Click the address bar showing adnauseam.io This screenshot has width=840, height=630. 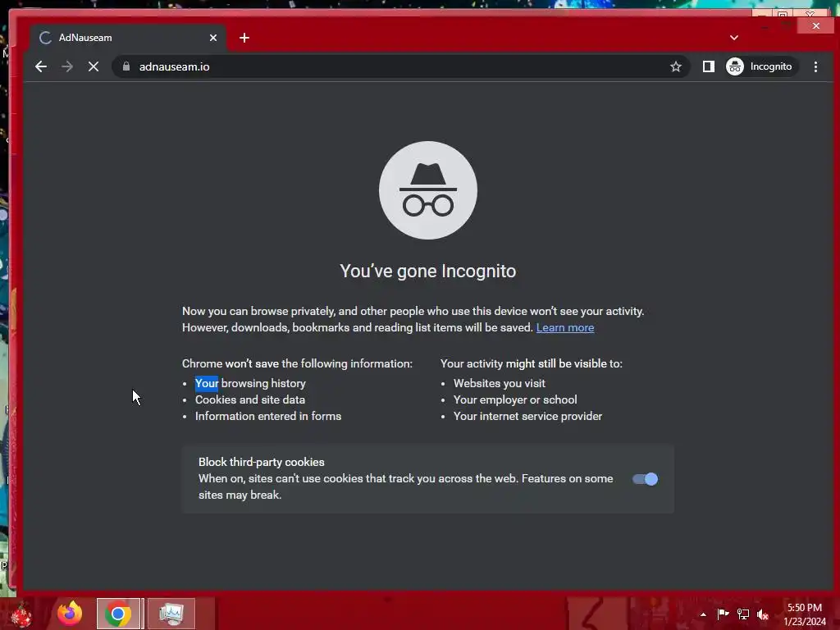click(x=402, y=66)
